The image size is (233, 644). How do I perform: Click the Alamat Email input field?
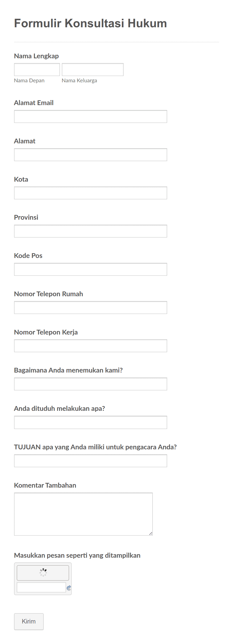[90, 116]
